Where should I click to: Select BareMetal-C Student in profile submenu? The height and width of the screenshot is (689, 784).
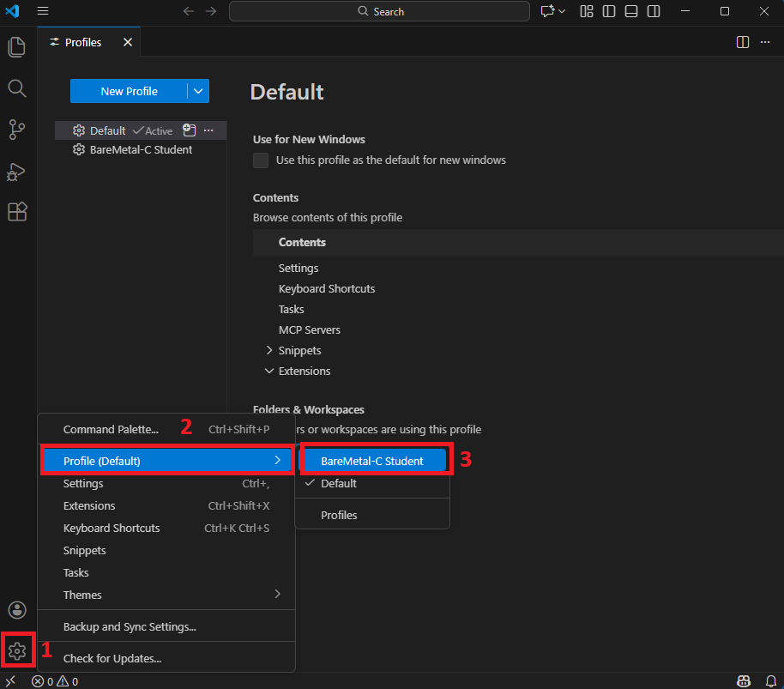point(372,461)
